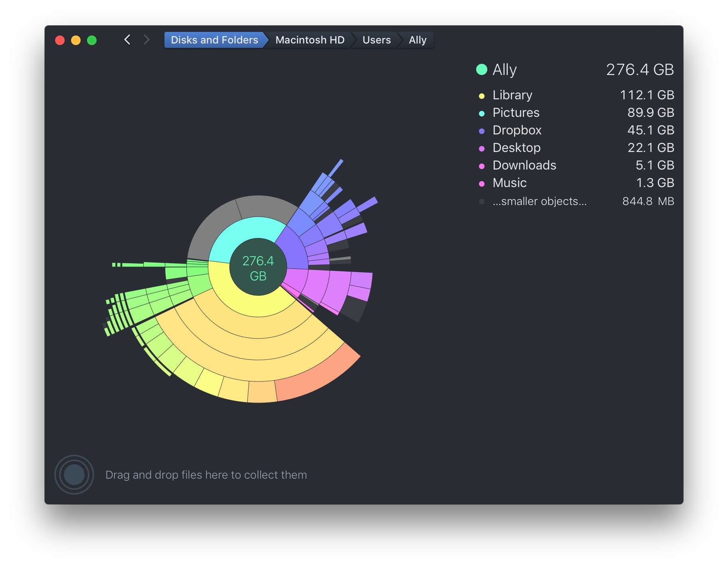Click the Downloads label in the legend
Image resolution: width=728 pixels, height=568 pixels.
pos(524,166)
